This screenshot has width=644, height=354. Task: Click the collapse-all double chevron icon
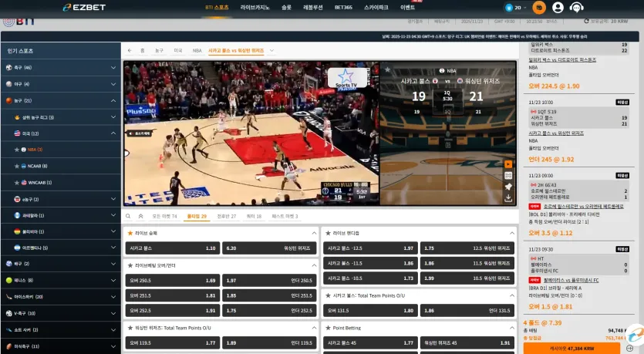[x=140, y=216]
